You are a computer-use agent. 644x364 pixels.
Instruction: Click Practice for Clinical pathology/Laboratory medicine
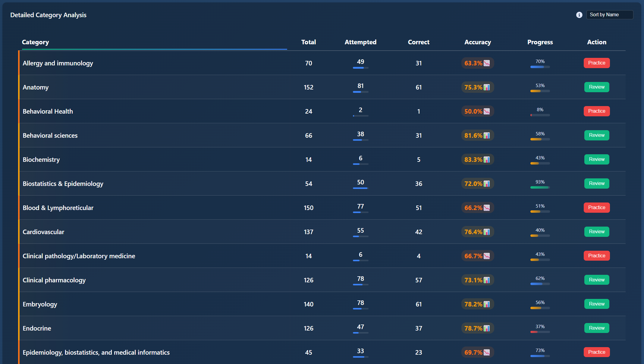point(596,256)
